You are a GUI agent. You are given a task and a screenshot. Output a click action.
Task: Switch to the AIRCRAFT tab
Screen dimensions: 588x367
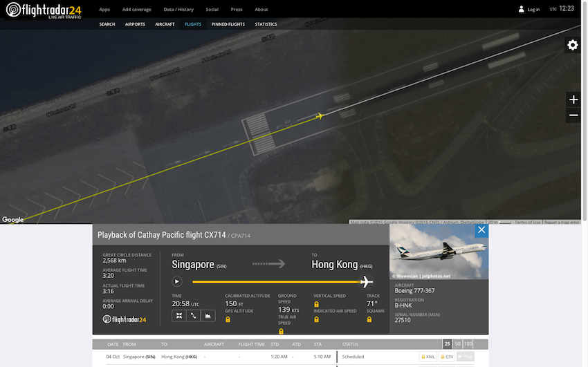pyautogui.click(x=165, y=24)
